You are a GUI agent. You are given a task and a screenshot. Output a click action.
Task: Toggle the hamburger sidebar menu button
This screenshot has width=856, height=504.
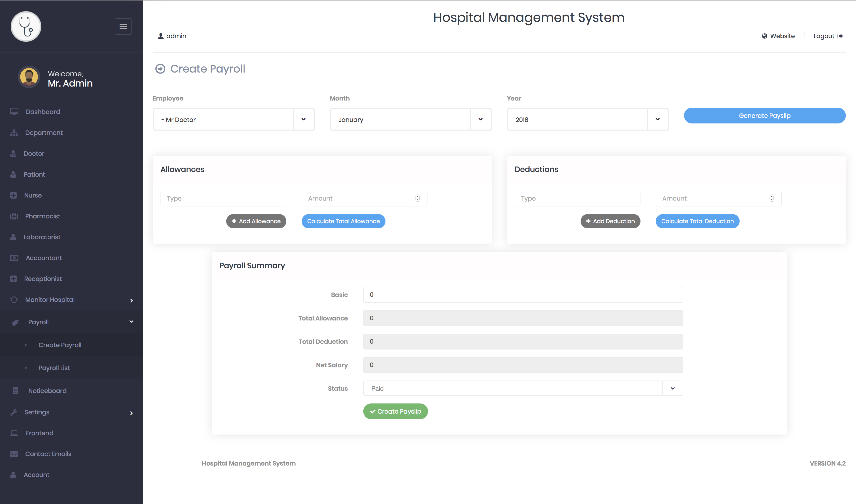click(x=123, y=26)
